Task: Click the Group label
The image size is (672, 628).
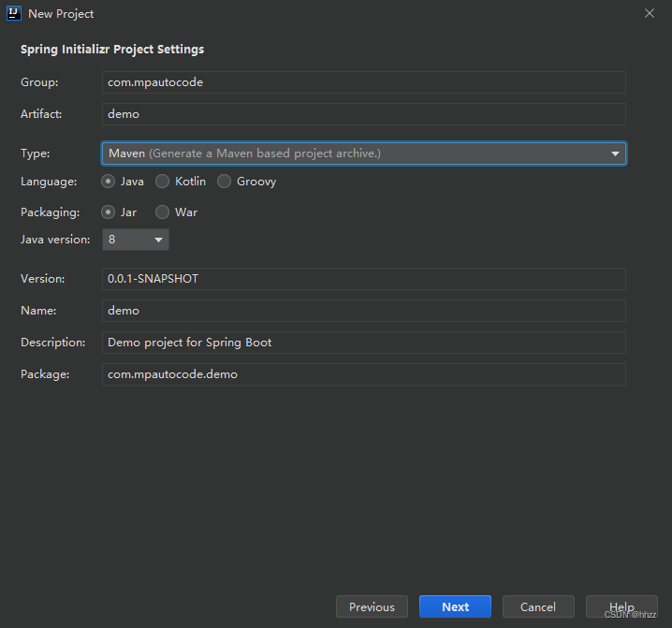Action: (x=39, y=82)
